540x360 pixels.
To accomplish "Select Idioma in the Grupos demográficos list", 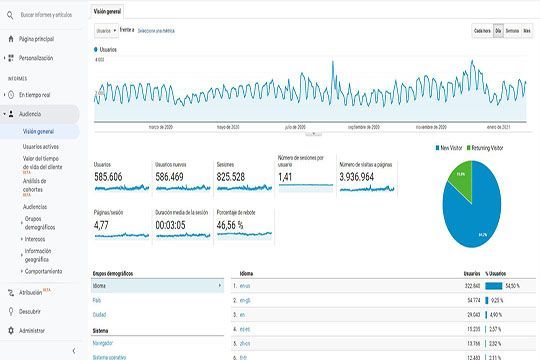I will (157, 286).
